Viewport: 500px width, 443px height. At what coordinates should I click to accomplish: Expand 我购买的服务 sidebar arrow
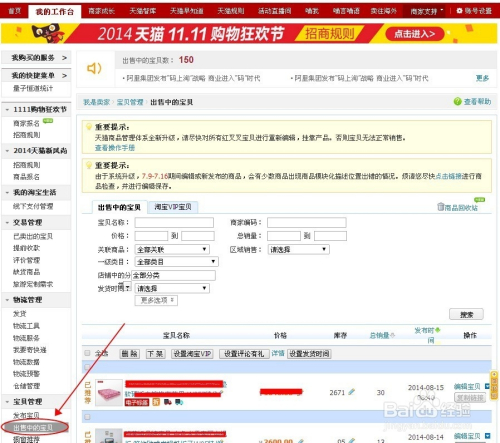click(x=64, y=58)
